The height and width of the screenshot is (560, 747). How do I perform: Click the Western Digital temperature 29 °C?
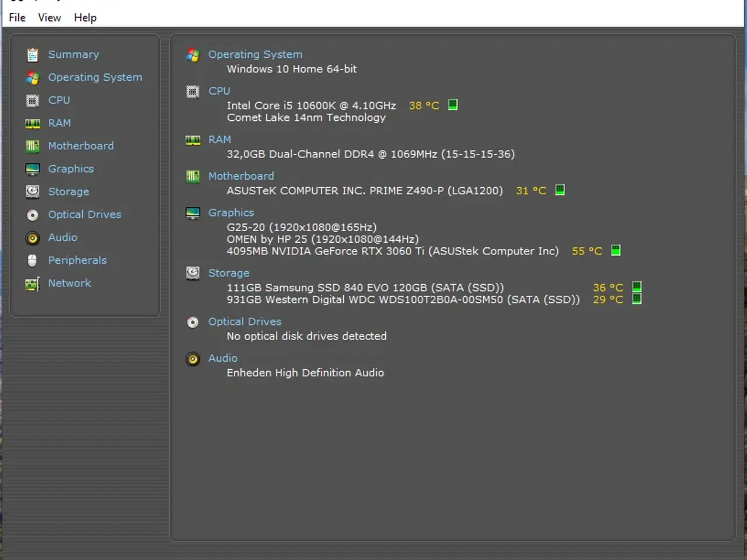pos(608,299)
